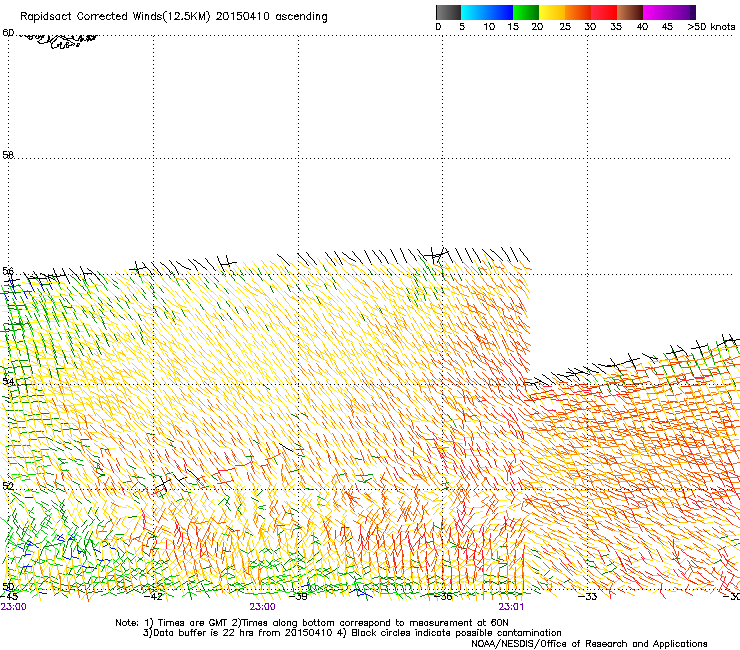Click the gray 0-5 knots color swatch
This screenshot has height=650, width=740.
pos(448,12)
